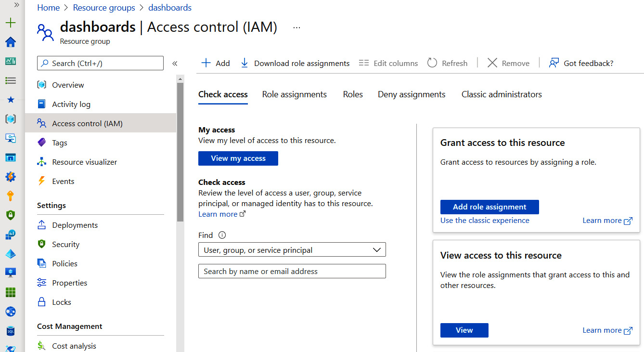The image size is (644, 352).
Task: Click the resource menu Search box
Action: click(100, 63)
